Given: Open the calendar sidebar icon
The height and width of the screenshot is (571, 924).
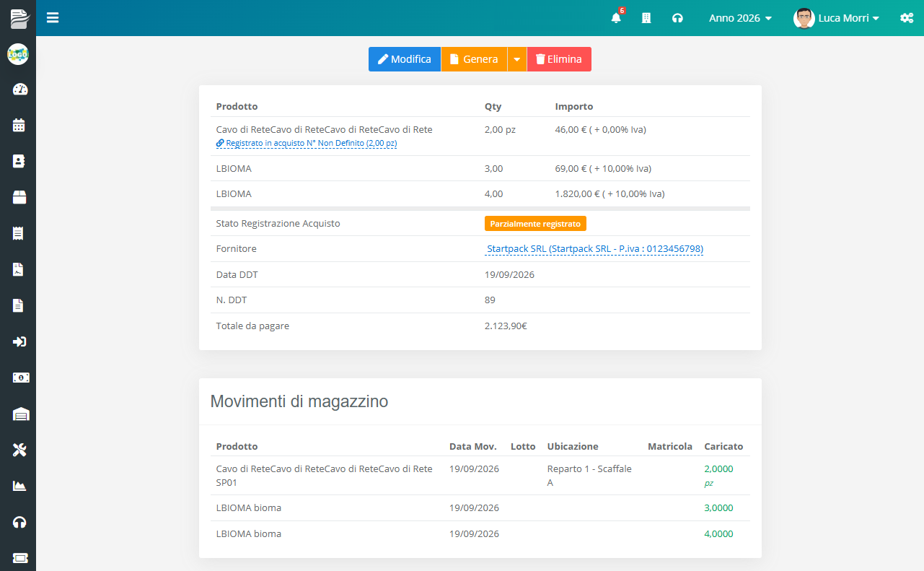Looking at the screenshot, I should click(x=19, y=126).
